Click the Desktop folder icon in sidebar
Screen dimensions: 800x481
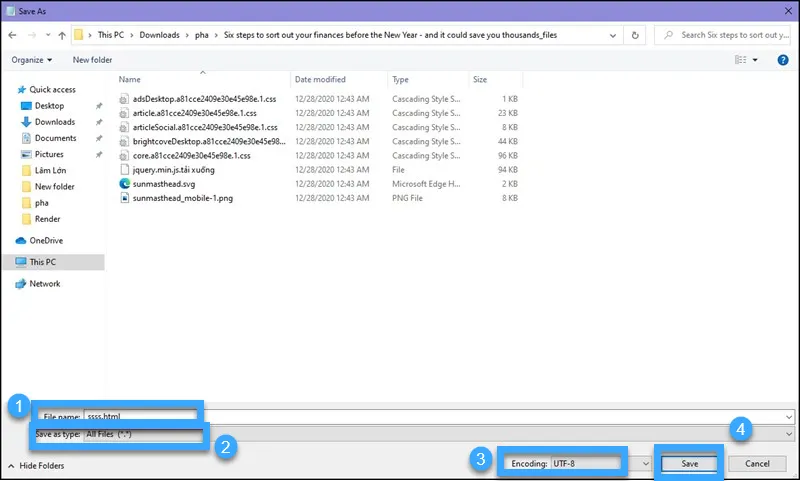pyautogui.click(x=26, y=106)
